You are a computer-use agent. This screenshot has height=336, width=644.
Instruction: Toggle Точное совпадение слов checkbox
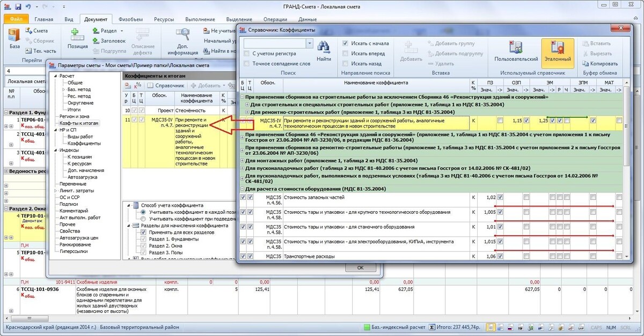tap(247, 64)
